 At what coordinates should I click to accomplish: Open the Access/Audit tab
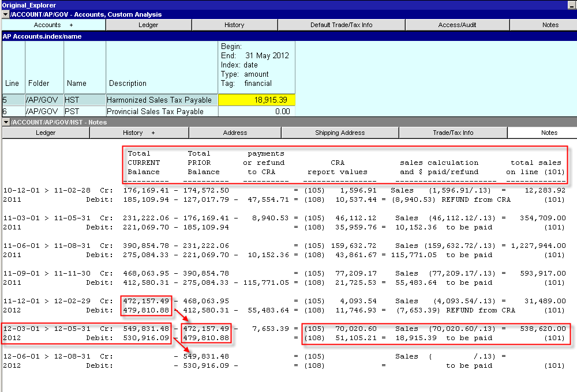click(x=457, y=25)
